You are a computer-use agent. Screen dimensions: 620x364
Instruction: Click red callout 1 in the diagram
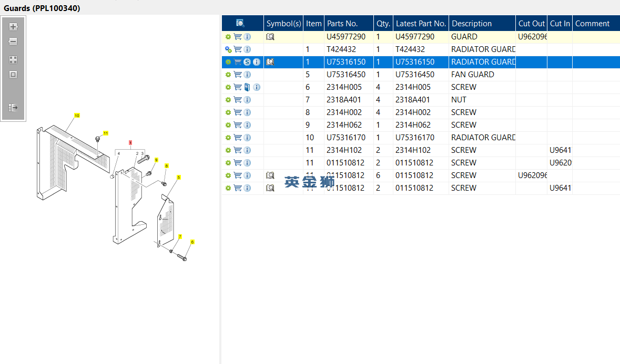pyautogui.click(x=130, y=143)
